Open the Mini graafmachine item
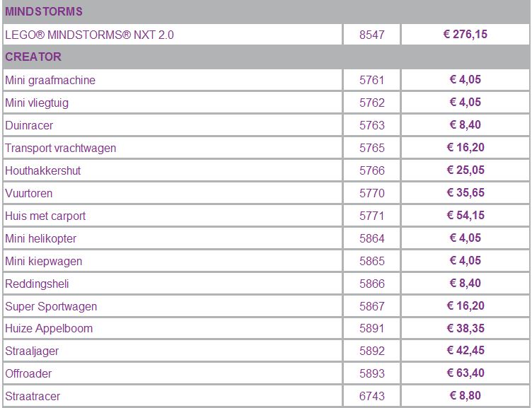Viewport: 532px width, 408px height. pos(50,80)
